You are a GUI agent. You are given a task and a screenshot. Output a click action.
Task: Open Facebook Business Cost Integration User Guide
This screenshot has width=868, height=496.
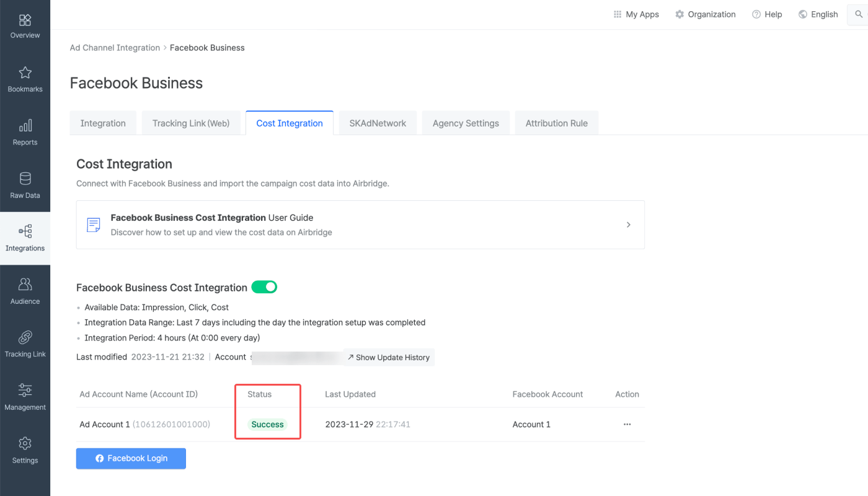pos(360,224)
